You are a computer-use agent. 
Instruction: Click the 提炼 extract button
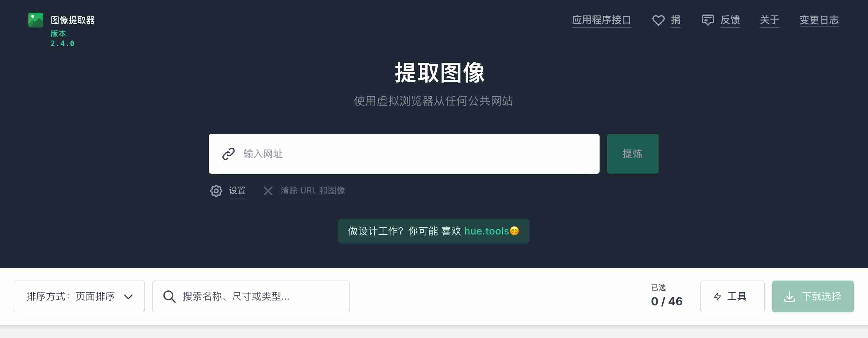[633, 154]
